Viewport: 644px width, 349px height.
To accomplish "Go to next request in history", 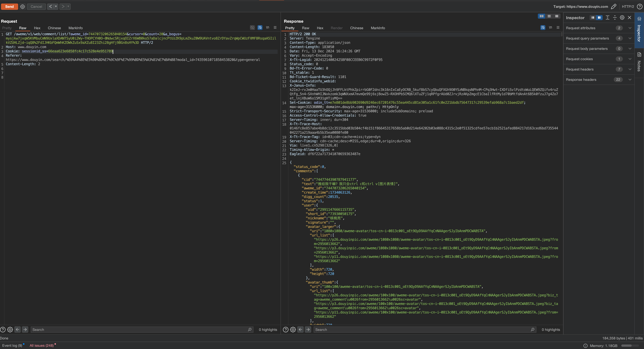I will click(x=63, y=7).
